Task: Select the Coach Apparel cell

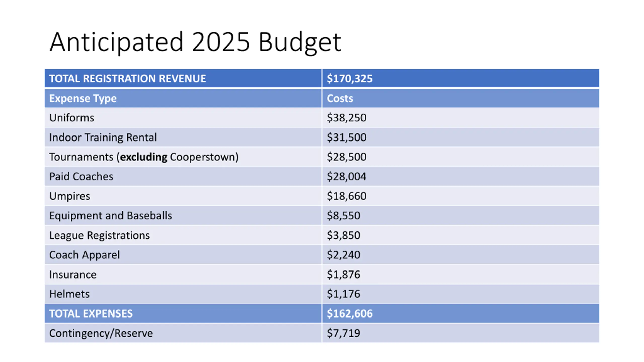Action: [183, 255]
